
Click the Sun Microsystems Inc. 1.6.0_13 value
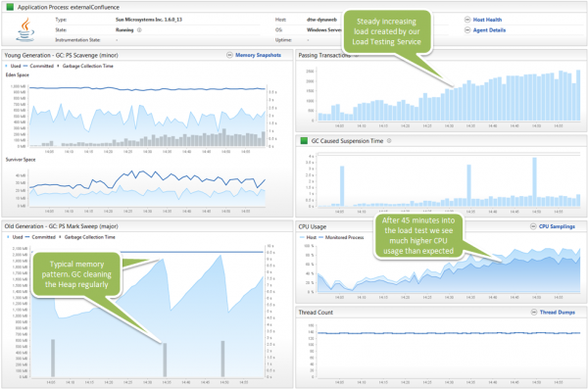click(149, 20)
